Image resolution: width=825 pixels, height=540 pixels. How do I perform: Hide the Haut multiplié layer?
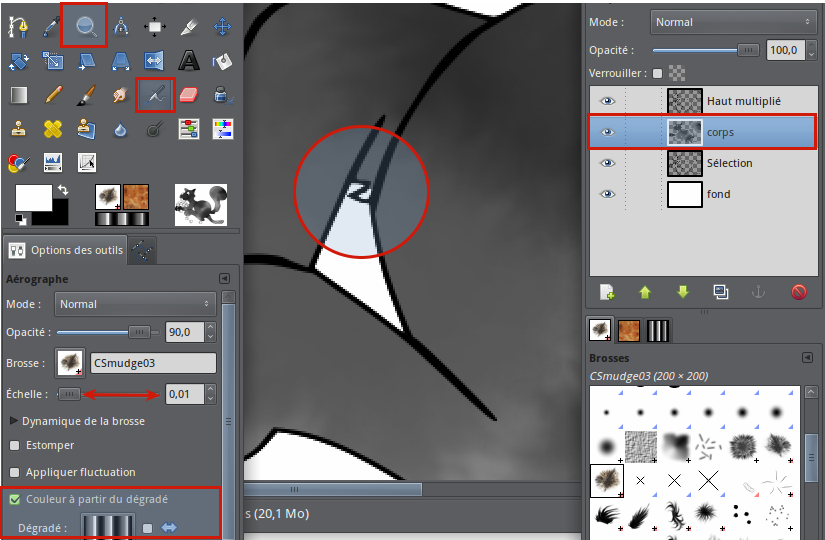pos(607,101)
